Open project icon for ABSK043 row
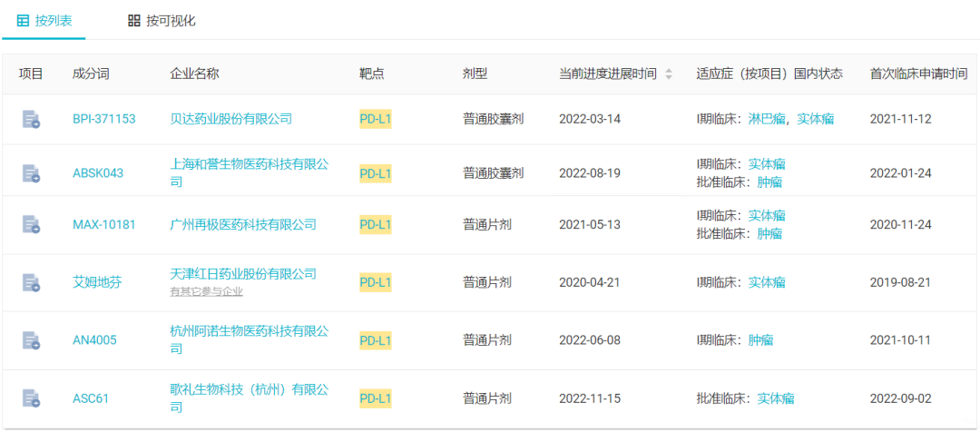980x432 pixels. [31, 173]
